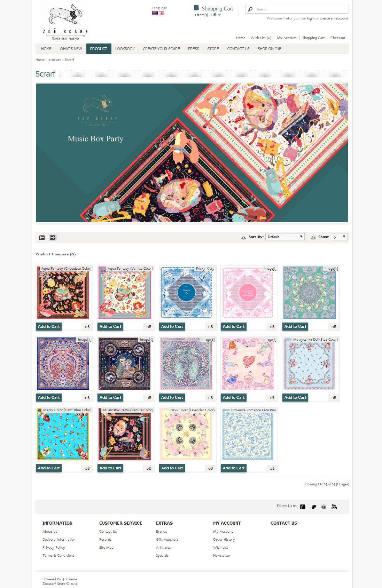Click the Delivery Information footer link
This screenshot has width=382, height=588.
point(59,540)
